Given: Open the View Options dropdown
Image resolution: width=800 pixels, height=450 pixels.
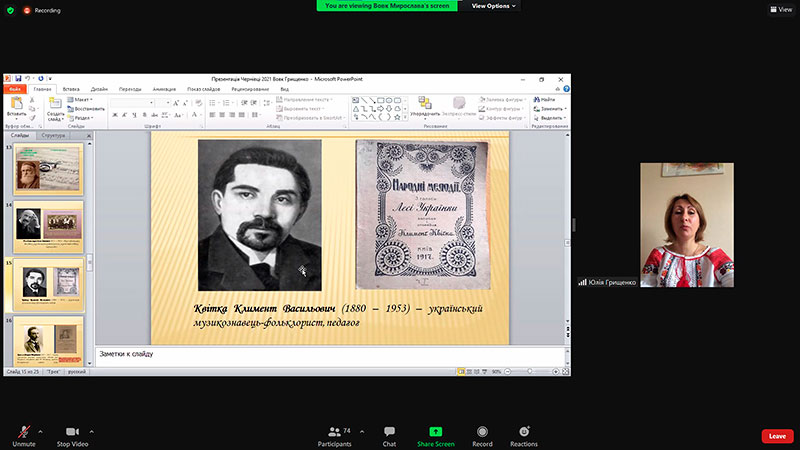Looking at the screenshot, I should (x=493, y=6).
